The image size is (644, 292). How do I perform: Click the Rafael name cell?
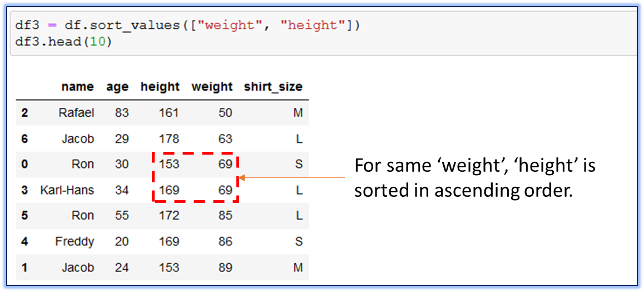(x=76, y=113)
